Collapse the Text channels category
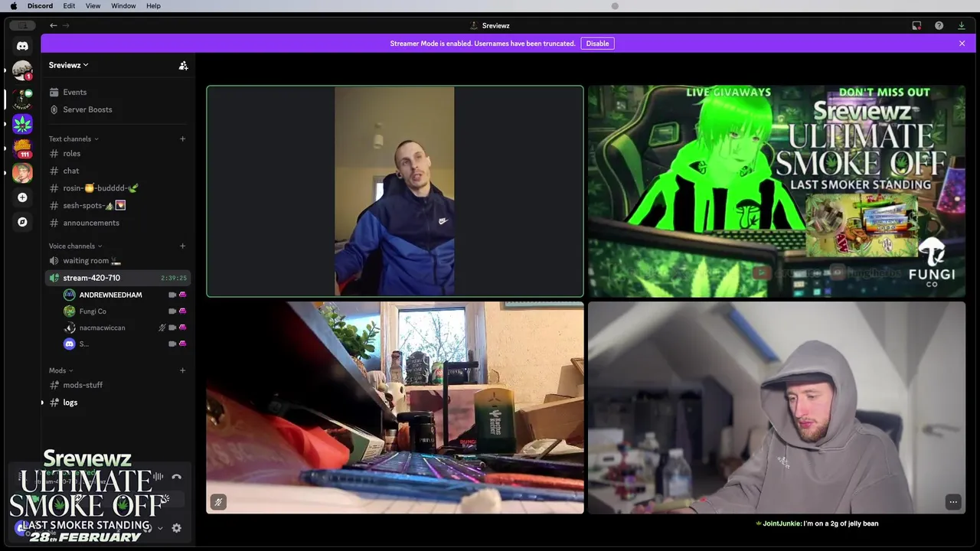This screenshot has height=551, width=980. [73, 139]
